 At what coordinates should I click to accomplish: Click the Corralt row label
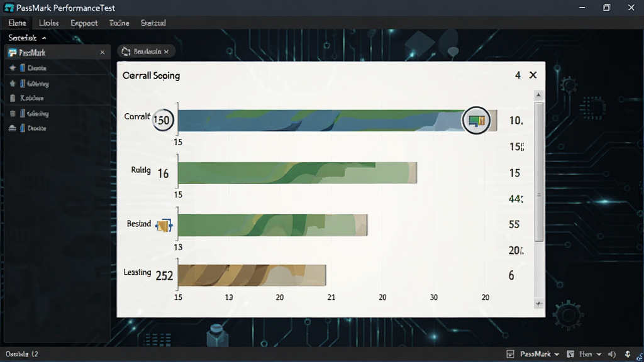coord(137,116)
